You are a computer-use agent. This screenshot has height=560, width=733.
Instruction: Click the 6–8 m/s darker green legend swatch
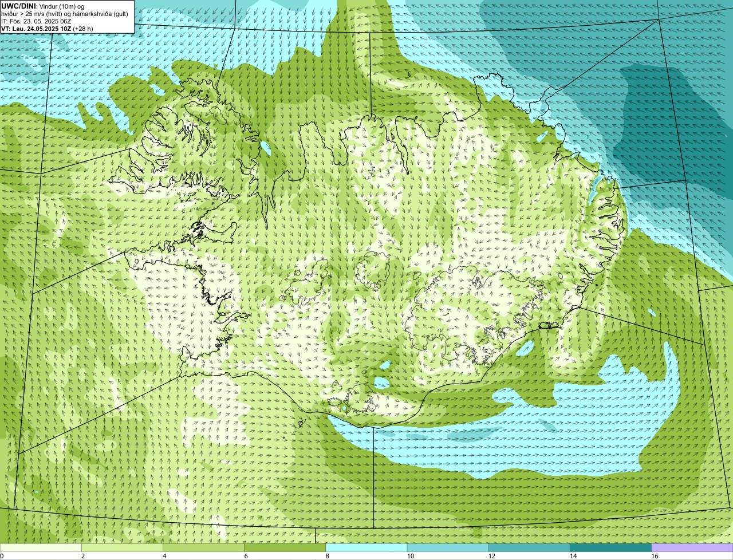click(x=285, y=547)
